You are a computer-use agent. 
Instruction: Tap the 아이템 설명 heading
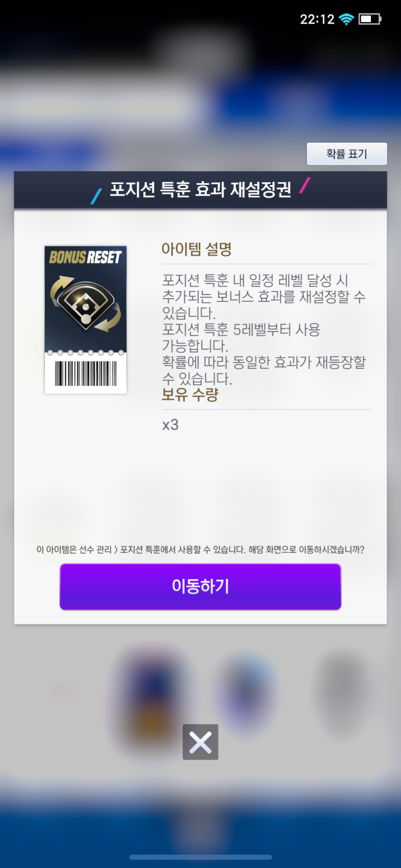click(197, 249)
